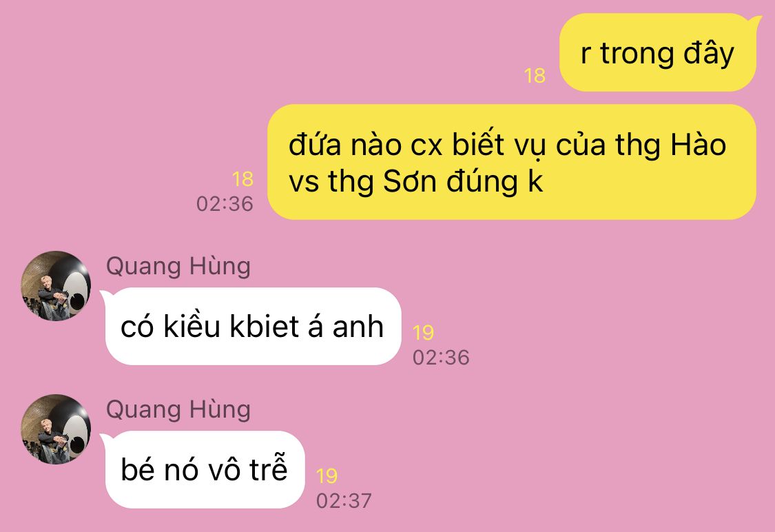Open Quang Hùng's avatar beside "có kiều kbiet" message

56,286
